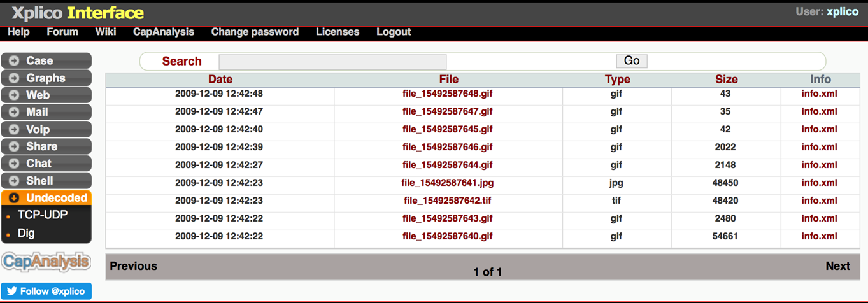Image resolution: width=868 pixels, height=303 pixels.
Task: Open info.xml for file_15492587643.gif
Action: pyautogui.click(x=820, y=218)
